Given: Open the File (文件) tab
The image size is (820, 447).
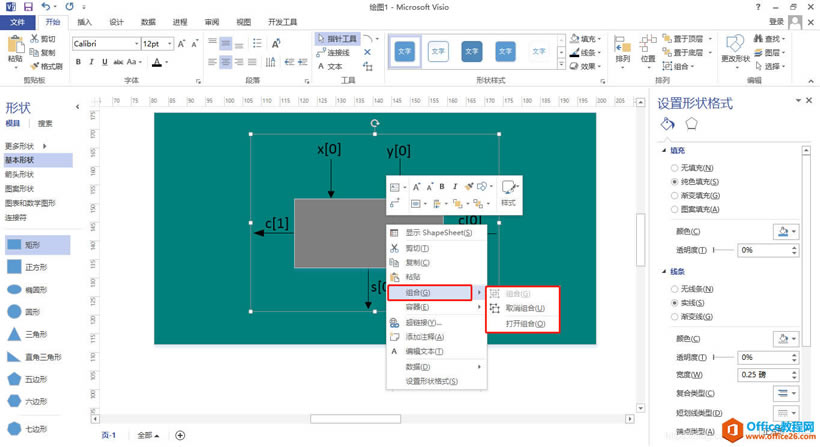Looking at the screenshot, I should (17, 22).
